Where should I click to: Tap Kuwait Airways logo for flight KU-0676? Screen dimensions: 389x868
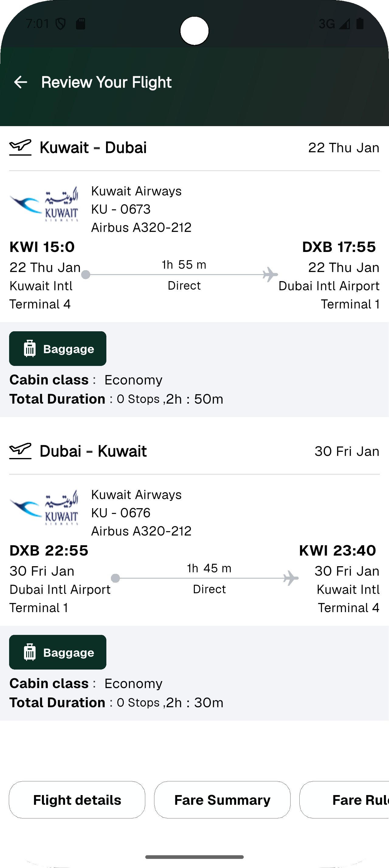(x=44, y=508)
